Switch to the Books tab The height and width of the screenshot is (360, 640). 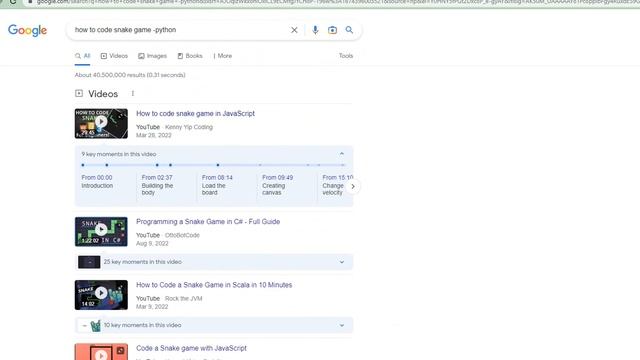tap(190, 56)
